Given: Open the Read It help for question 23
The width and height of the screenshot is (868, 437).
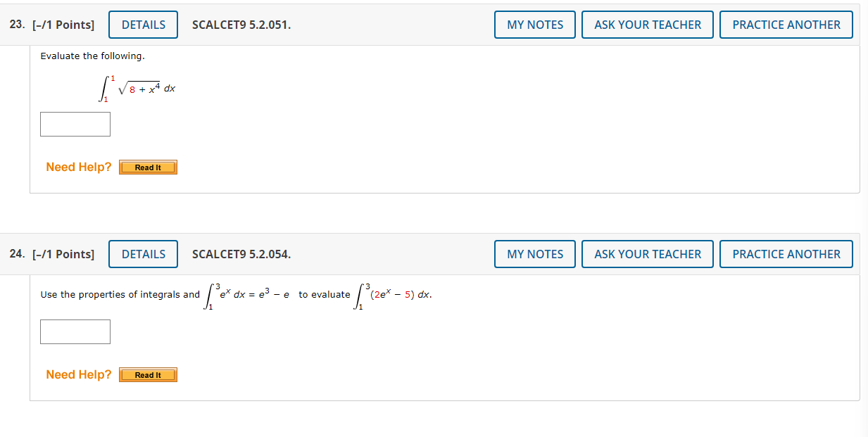Looking at the screenshot, I should [x=148, y=167].
